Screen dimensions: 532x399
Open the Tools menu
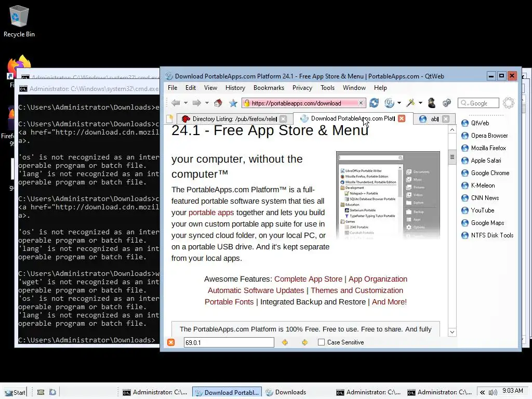pos(327,88)
